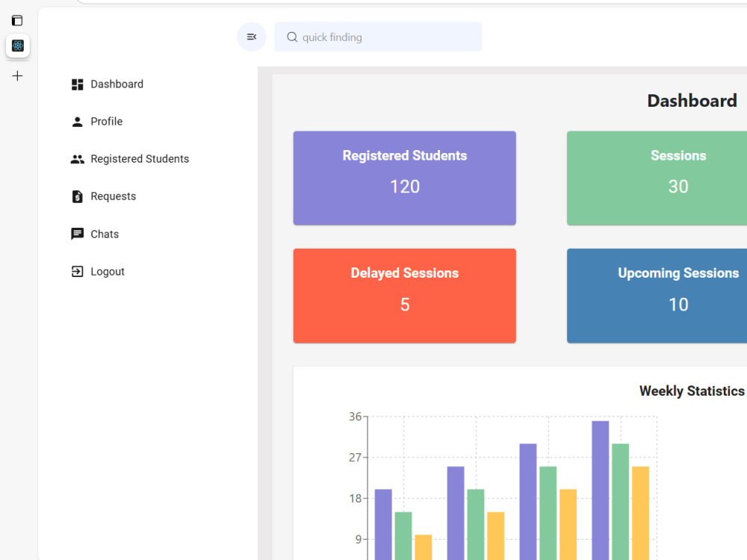Select Logout in the sidebar
The height and width of the screenshot is (560, 747).
[107, 272]
